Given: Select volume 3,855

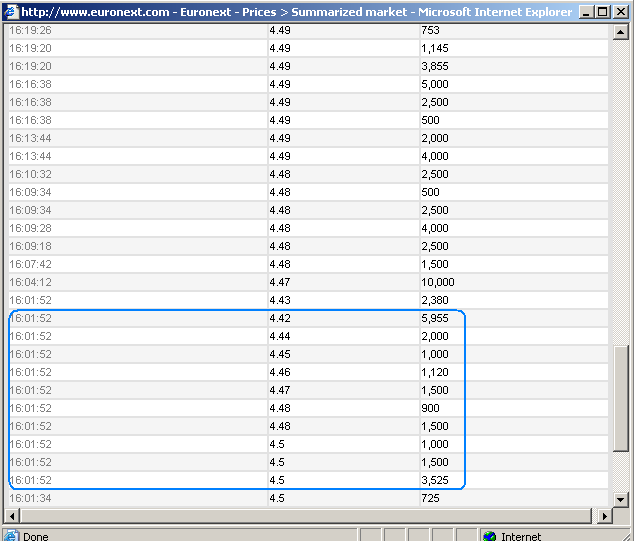Looking at the screenshot, I should pyautogui.click(x=435, y=66).
